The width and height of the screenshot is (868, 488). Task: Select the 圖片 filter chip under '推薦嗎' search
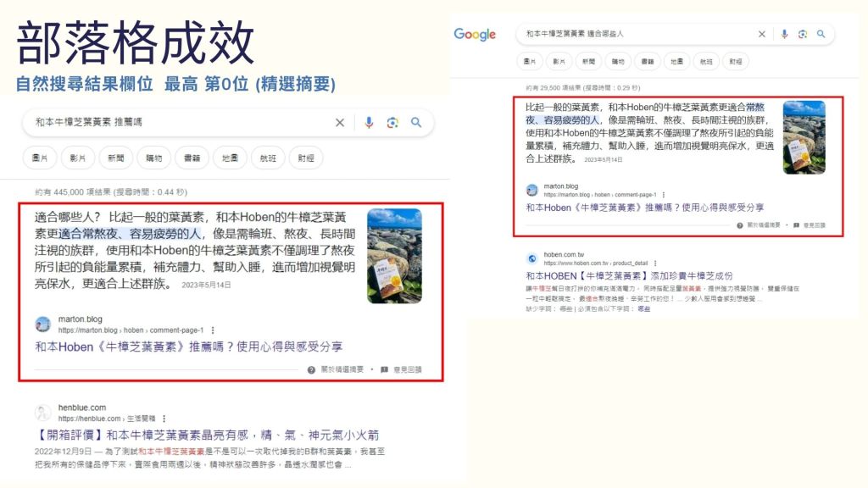point(41,158)
